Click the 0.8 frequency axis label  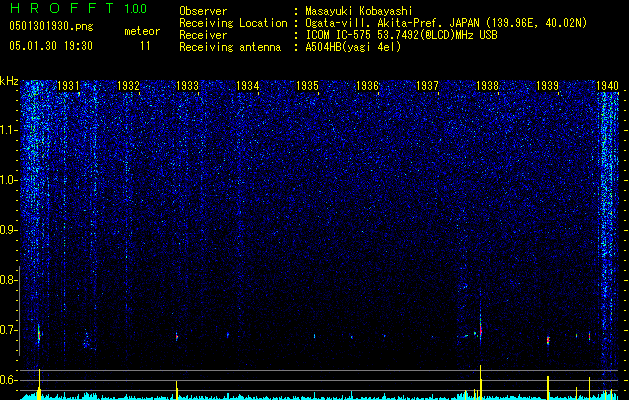click(x=9, y=280)
